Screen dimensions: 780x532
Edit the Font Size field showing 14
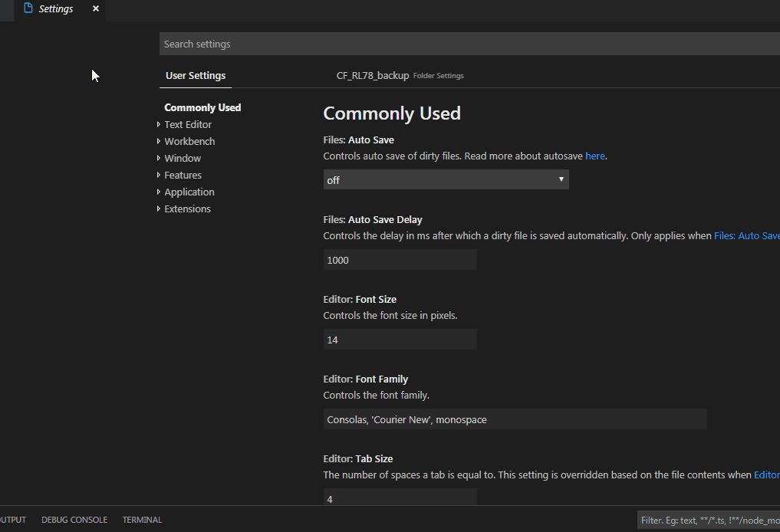400,340
